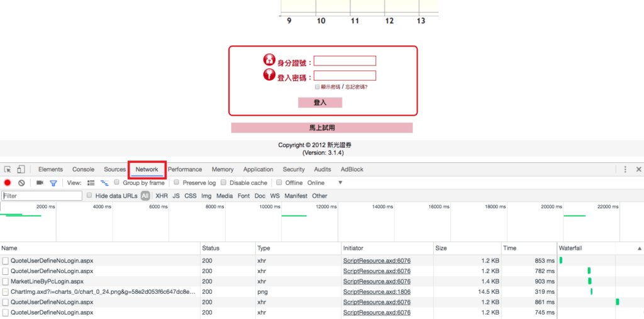Select the Network tab
Viewport: 644px width, 319px height.
pyautogui.click(x=147, y=169)
